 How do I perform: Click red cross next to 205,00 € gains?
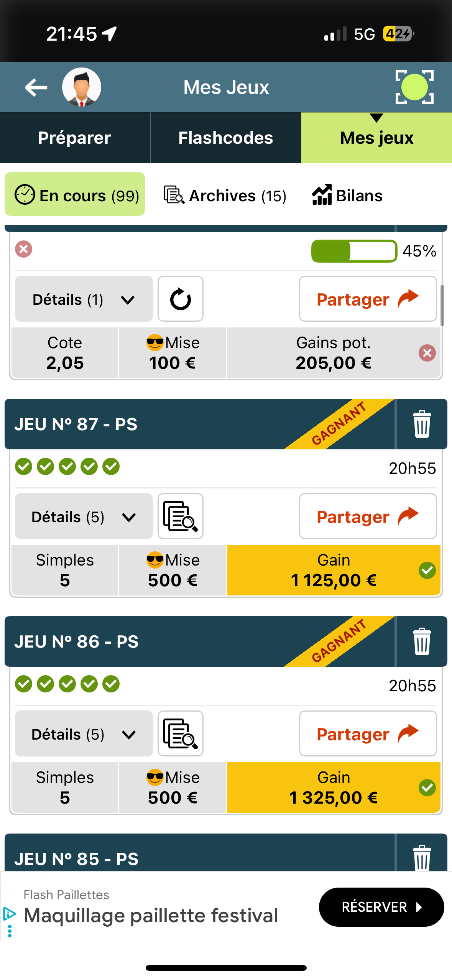[x=427, y=353]
